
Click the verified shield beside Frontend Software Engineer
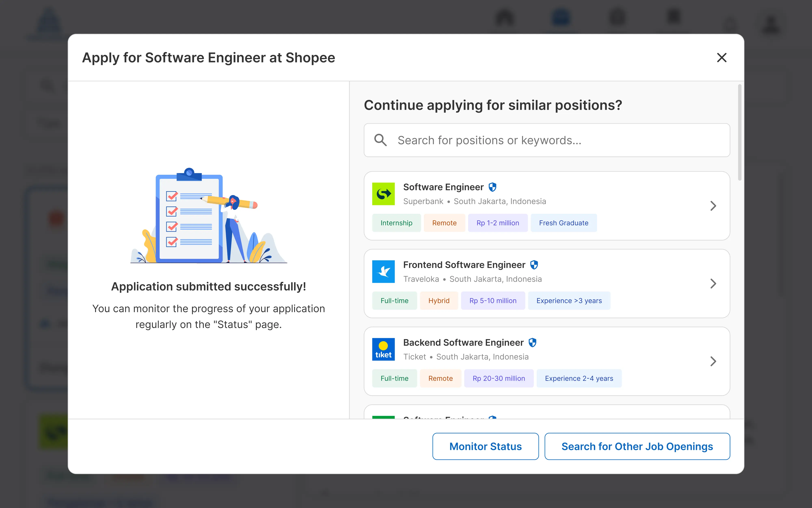(x=534, y=265)
